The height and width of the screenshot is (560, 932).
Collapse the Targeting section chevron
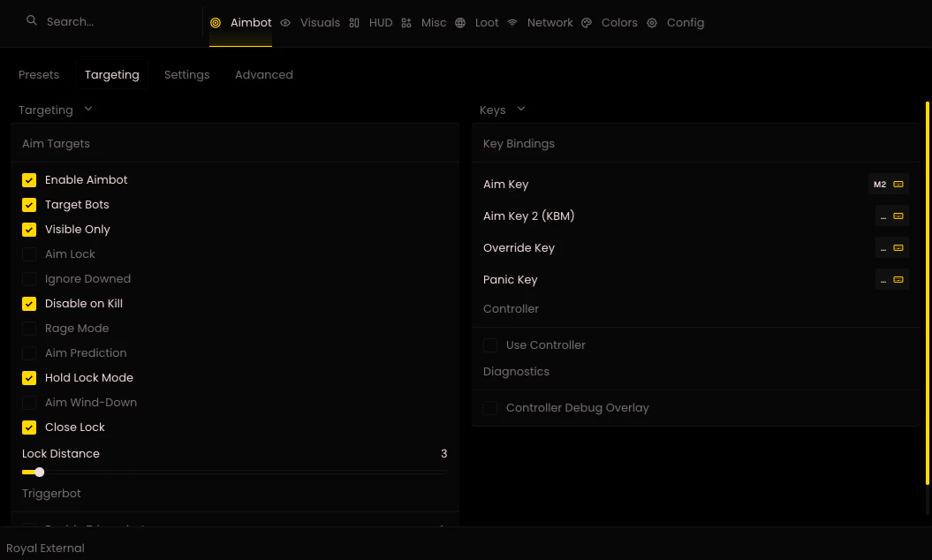point(88,109)
